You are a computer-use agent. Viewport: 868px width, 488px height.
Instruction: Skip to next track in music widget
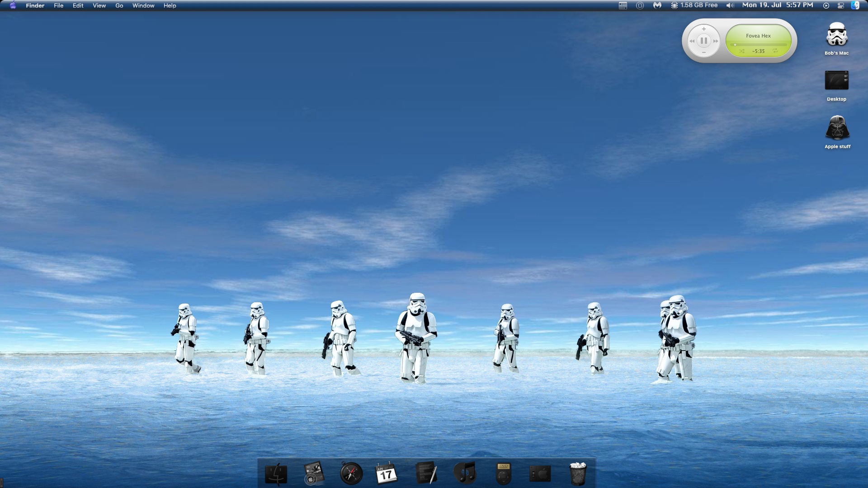point(716,41)
